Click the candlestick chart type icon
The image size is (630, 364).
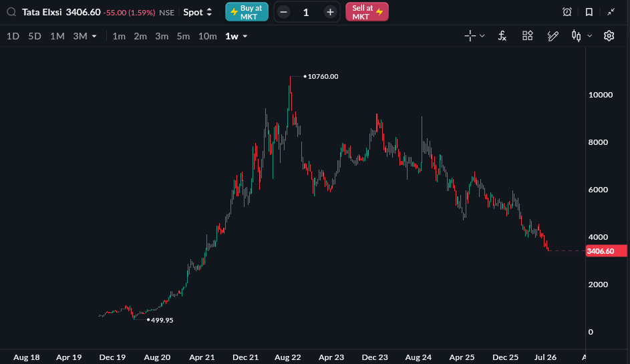point(576,36)
